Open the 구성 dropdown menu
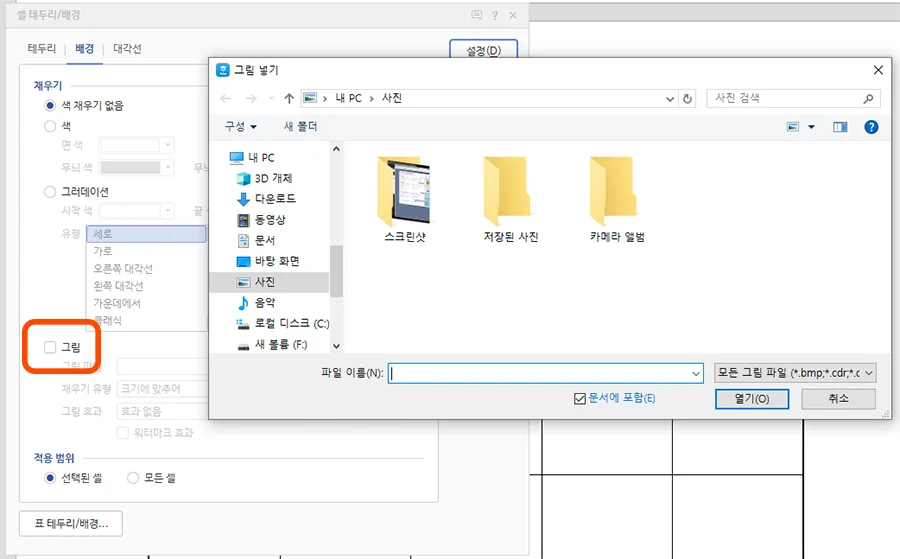Image resolution: width=900 pixels, height=559 pixels. point(240,126)
